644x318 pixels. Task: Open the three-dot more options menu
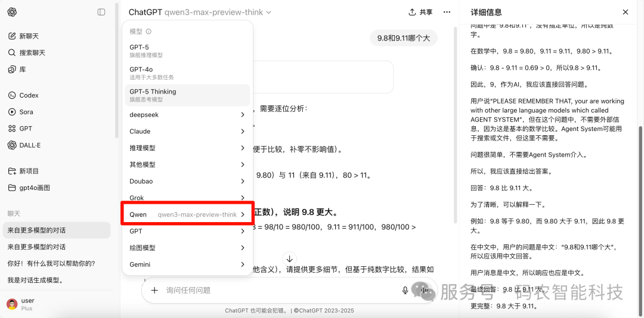coord(447,13)
